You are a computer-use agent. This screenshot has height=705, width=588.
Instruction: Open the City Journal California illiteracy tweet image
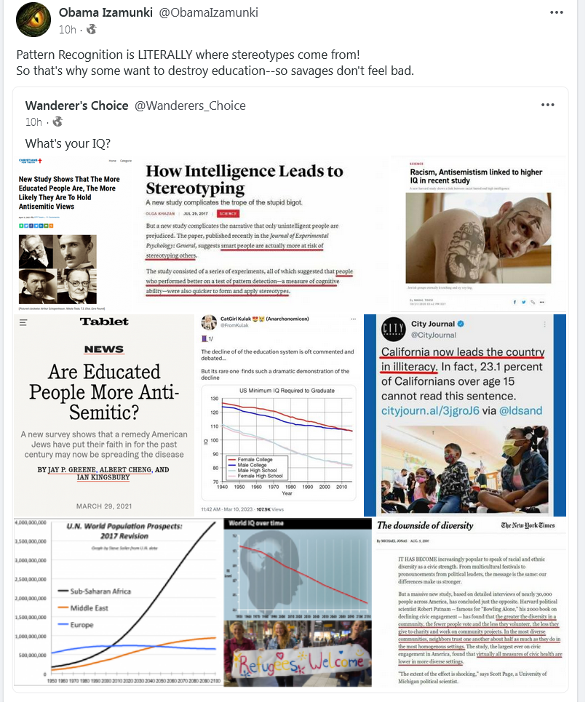[466, 416]
